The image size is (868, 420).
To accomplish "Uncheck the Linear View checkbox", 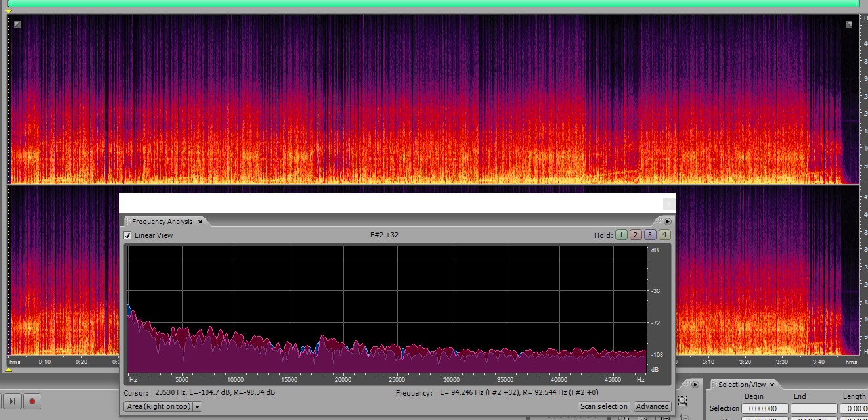I will 128,235.
